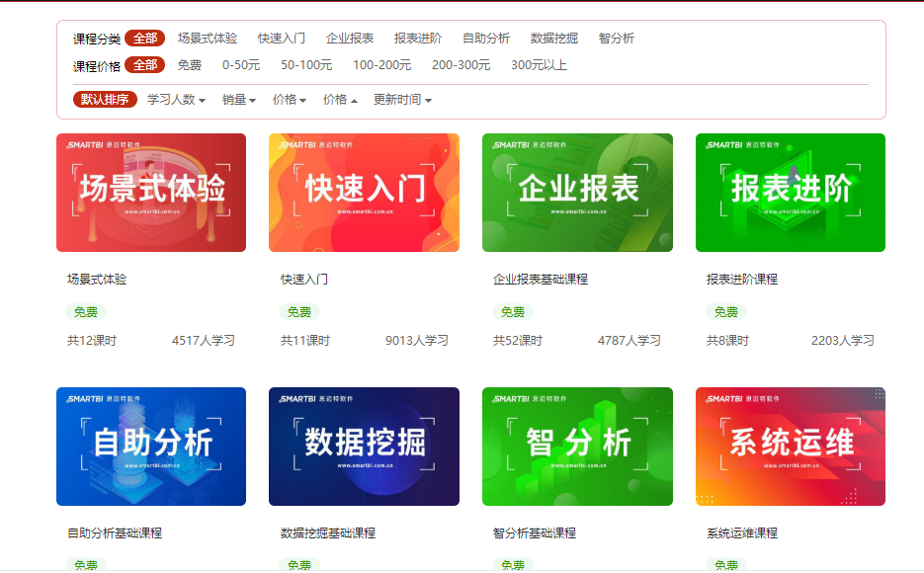
Task: Click the 快速入门 title below its thumbnail
Action: click(x=304, y=280)
